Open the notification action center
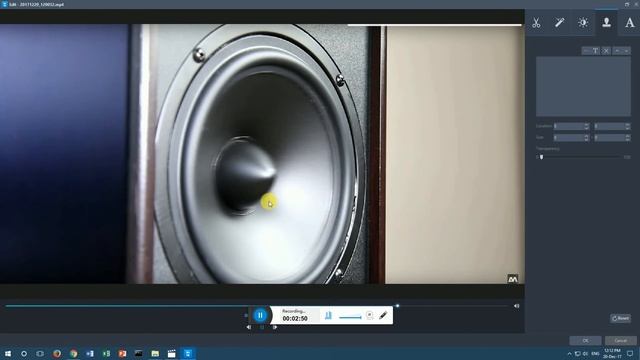Image resolution: width=640 pixels, height=360 pixels. [630, 353]
